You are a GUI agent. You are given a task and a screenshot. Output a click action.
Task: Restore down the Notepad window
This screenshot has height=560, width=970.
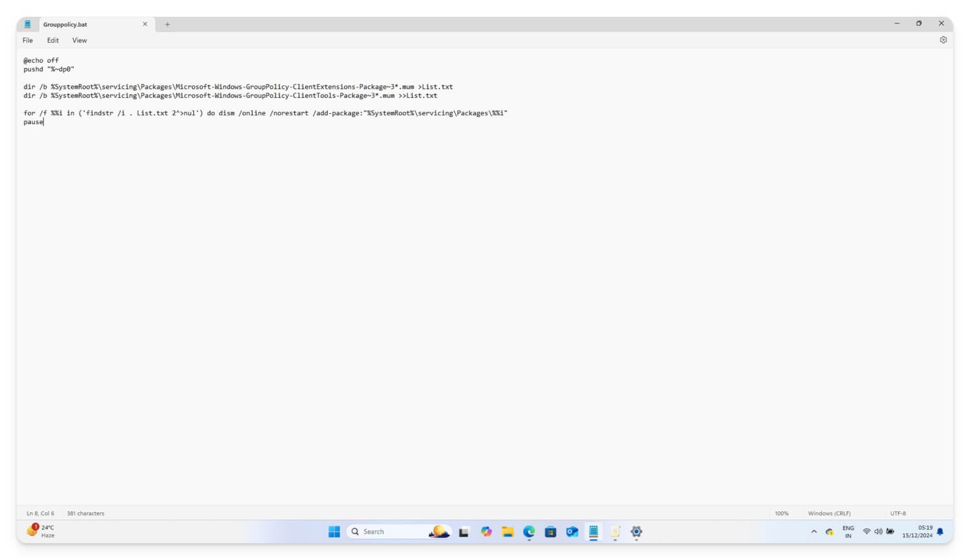(919, 23)
